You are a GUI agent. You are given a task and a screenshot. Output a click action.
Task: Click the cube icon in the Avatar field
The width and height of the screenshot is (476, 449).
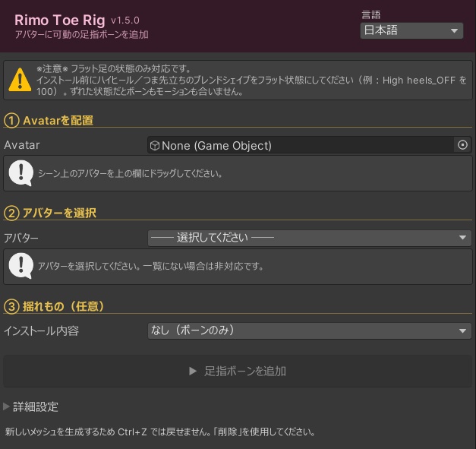155,146
